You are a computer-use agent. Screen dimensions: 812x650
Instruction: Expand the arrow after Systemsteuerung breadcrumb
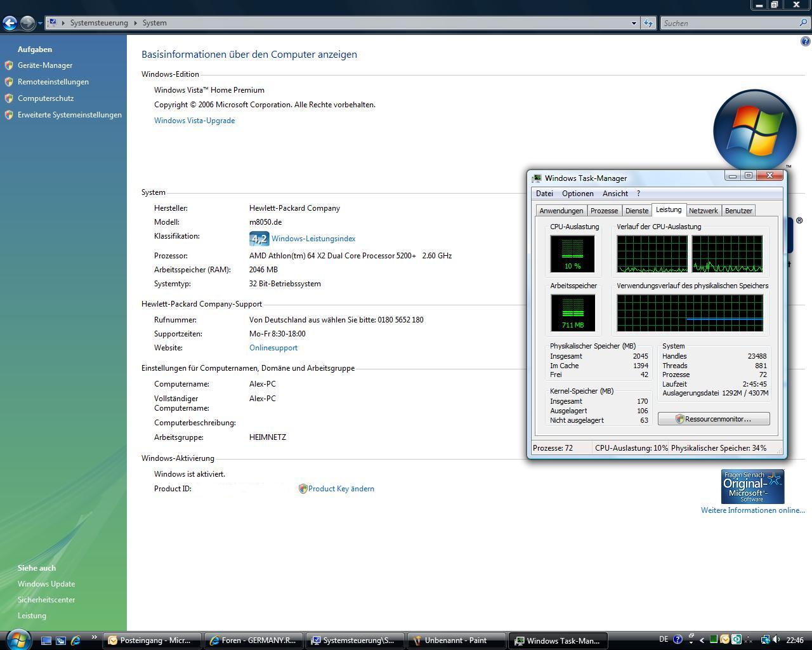(135, 23)
